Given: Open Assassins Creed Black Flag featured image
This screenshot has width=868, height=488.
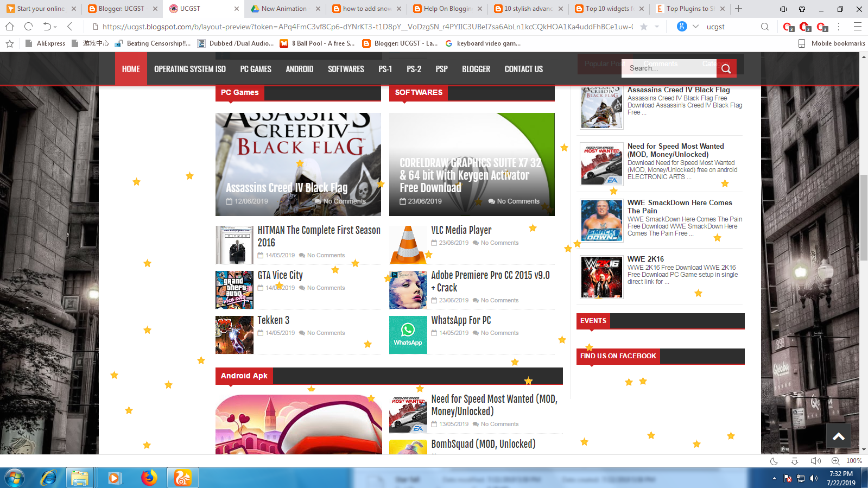Looking at the screenshot, I should pyautogui.click(x=298, y=164).
